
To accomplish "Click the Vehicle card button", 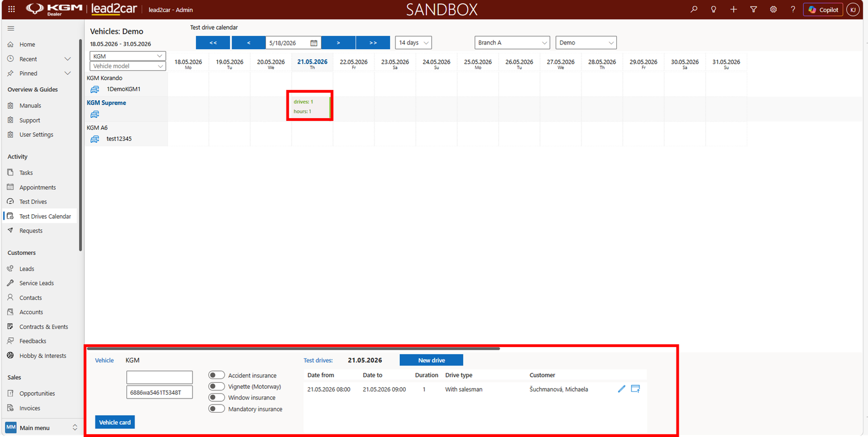I will (x=115, y=422).
